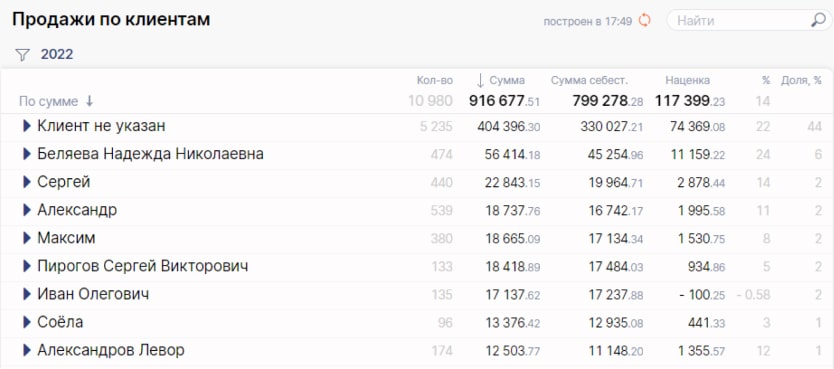Click the orange refresh report icon

click(x=644, y=21)
